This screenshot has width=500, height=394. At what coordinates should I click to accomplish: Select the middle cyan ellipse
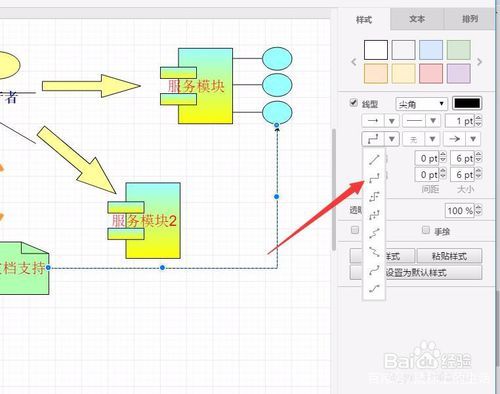(277, 85)
